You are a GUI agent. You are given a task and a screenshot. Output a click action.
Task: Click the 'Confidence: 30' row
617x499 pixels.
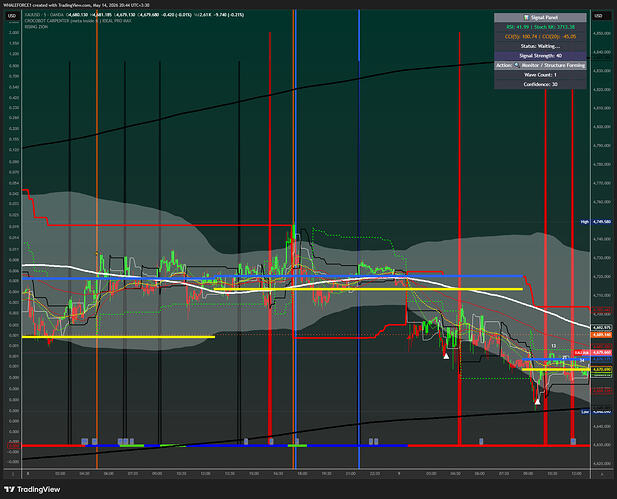[540, 84]
